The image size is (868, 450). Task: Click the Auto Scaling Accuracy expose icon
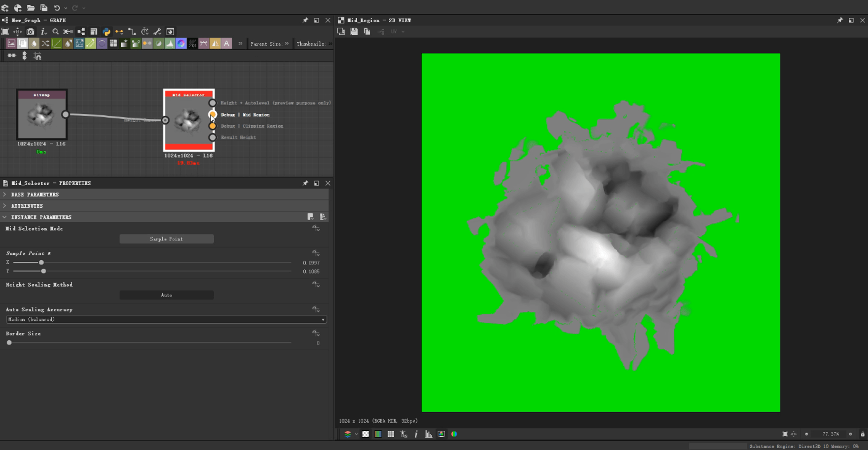[316, 309]
